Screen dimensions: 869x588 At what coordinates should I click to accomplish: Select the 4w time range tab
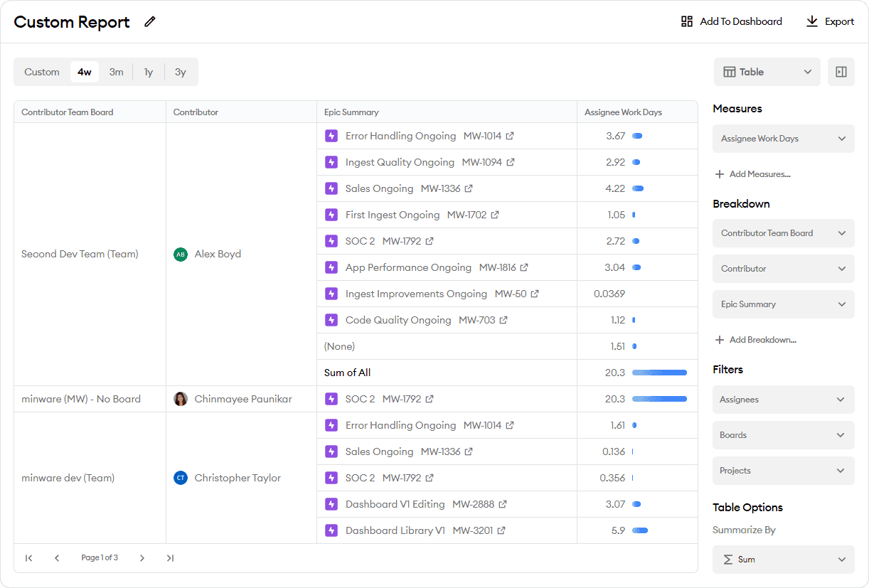(x=85, y=72)
